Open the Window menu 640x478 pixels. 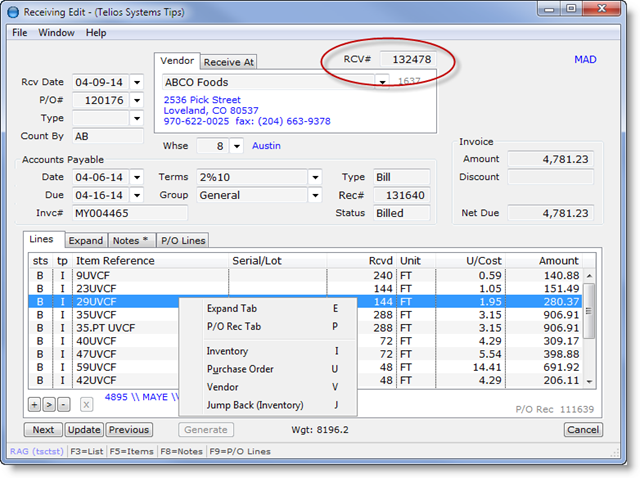(56, 33)
